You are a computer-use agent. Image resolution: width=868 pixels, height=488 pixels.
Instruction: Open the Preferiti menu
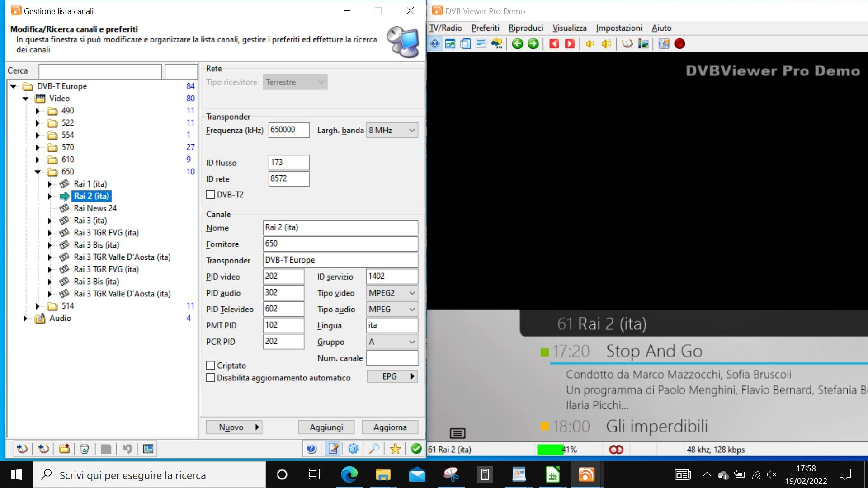(485, 28)
